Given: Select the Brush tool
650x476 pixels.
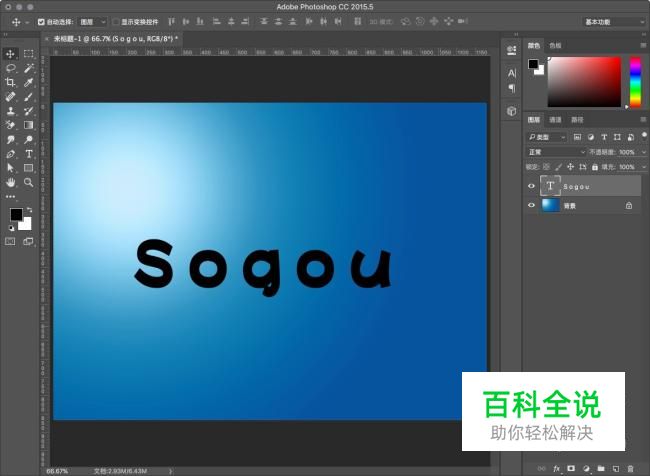Looking at the screenshot, I should [29, 97].
